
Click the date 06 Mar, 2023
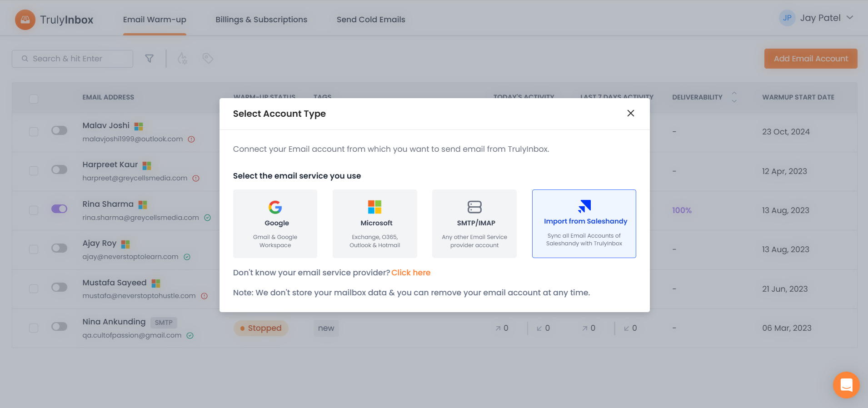pos(787,328)
